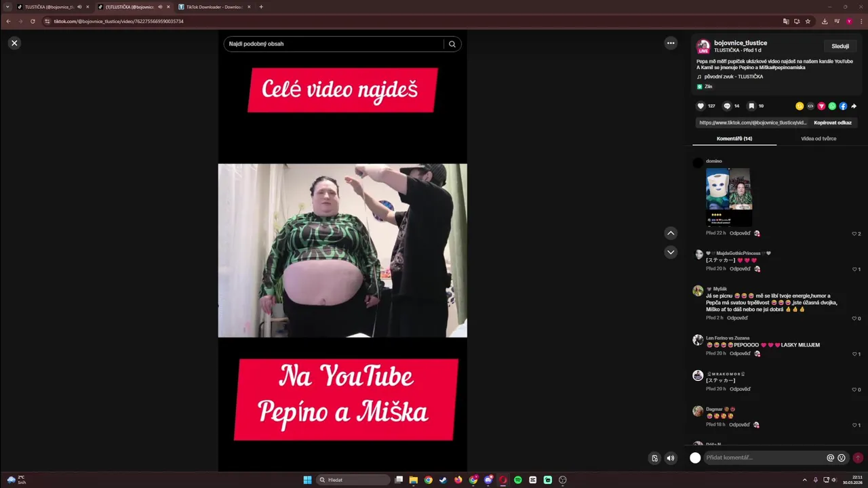
Task: Open a new browser tab with plus
Action: click(261, 7)
